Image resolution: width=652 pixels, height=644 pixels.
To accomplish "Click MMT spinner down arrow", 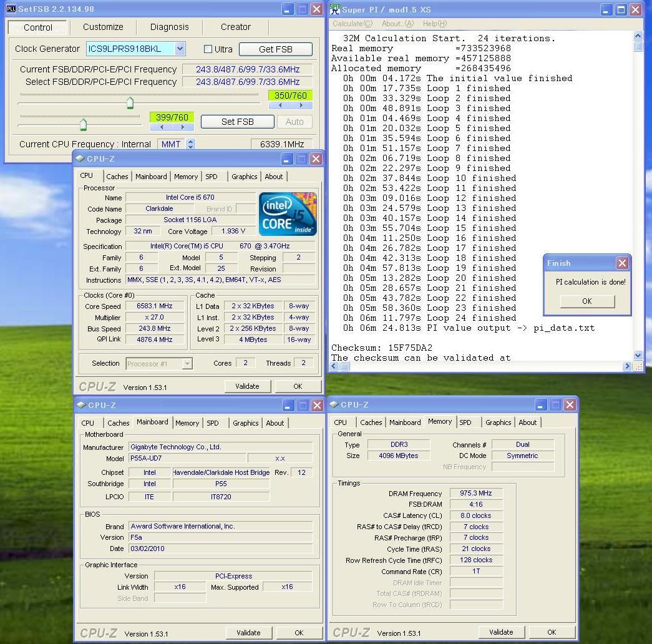I will pos(190,147).
